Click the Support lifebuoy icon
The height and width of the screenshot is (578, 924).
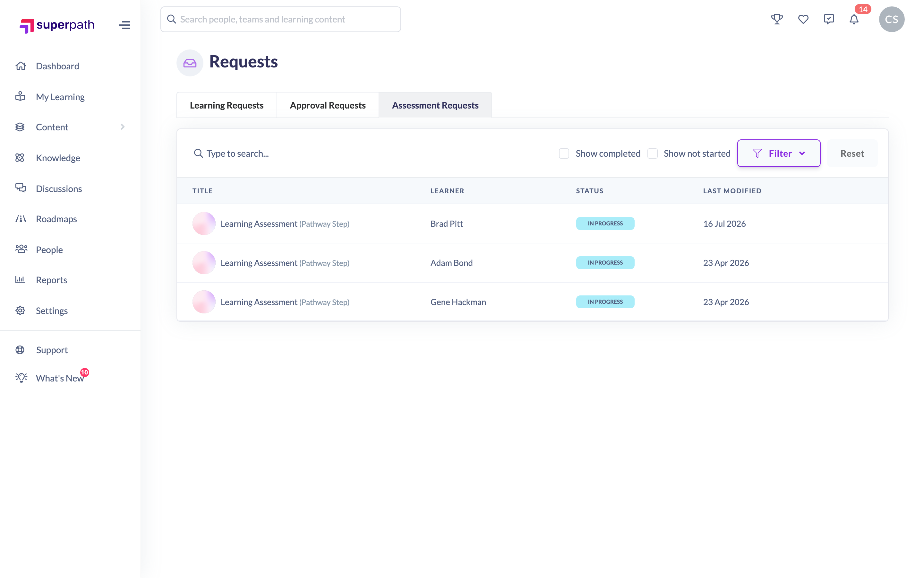tap(20, 350)
